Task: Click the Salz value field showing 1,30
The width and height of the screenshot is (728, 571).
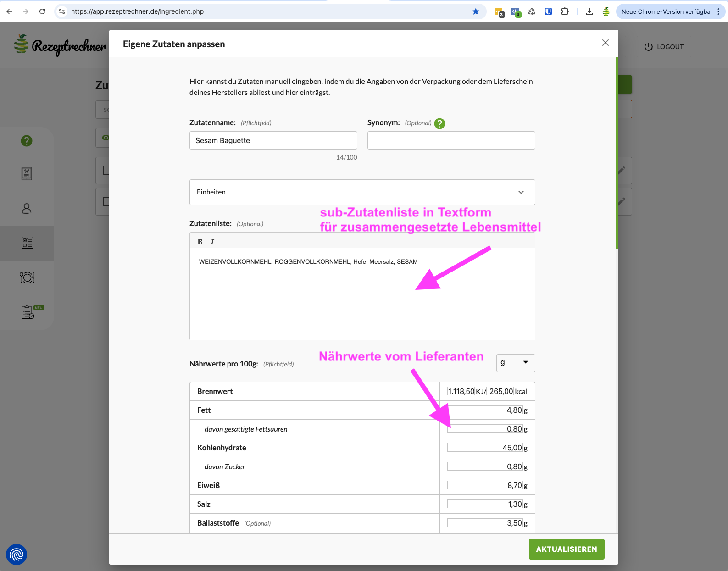Action: 485,504
